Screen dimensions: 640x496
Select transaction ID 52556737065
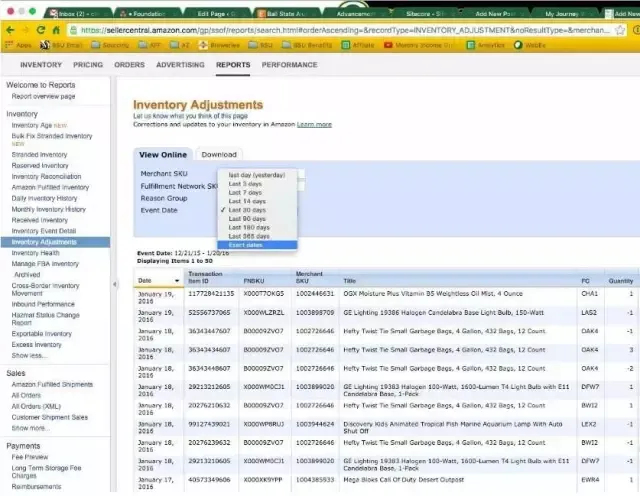[209, 313]
